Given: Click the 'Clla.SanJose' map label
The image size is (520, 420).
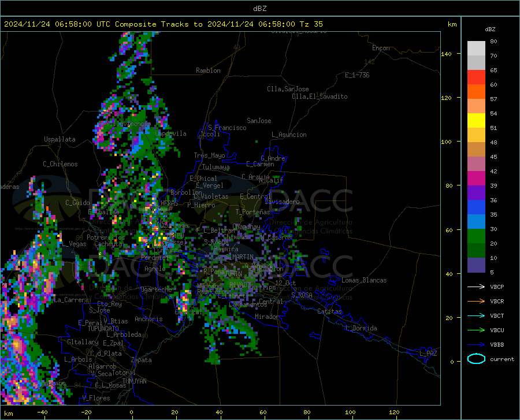Looking at the screenshot, I should pyautogui.click(x=288, y=89).
